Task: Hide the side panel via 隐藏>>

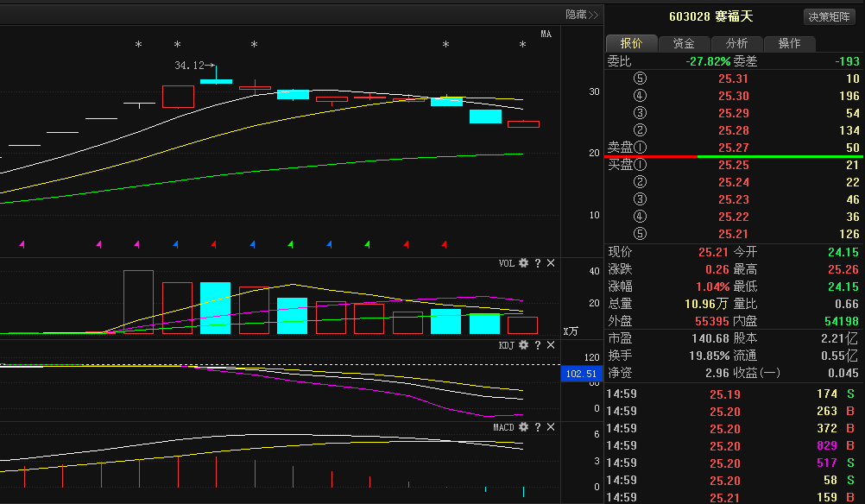Action: point(582,15)
